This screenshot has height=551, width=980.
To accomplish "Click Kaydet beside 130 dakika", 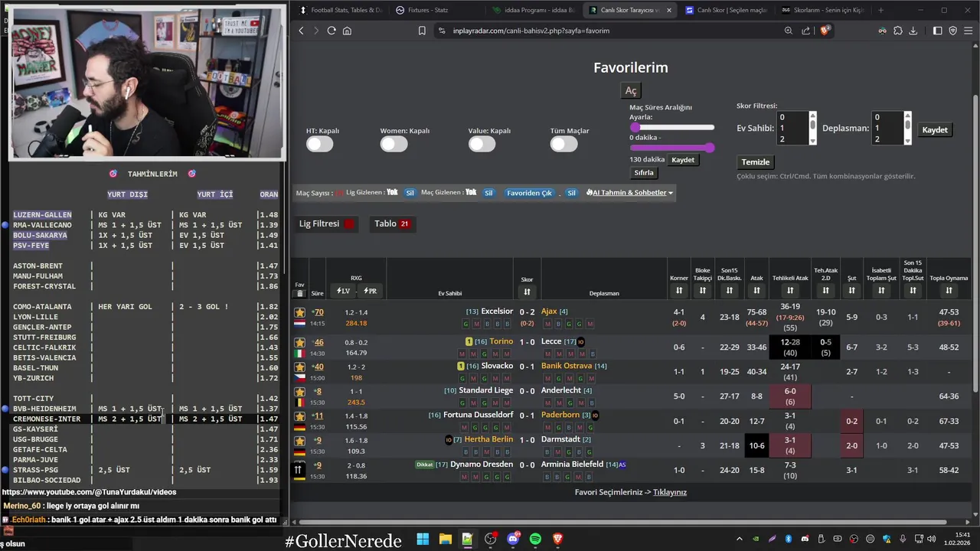I will [683, 160].
